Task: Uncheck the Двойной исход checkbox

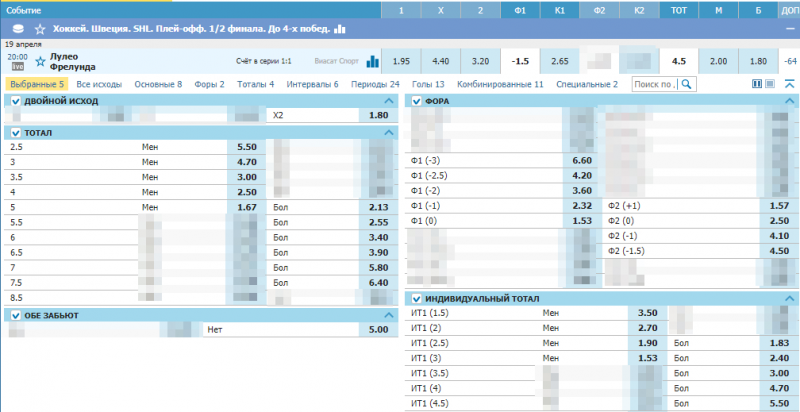Action: [x=16, y=101]
